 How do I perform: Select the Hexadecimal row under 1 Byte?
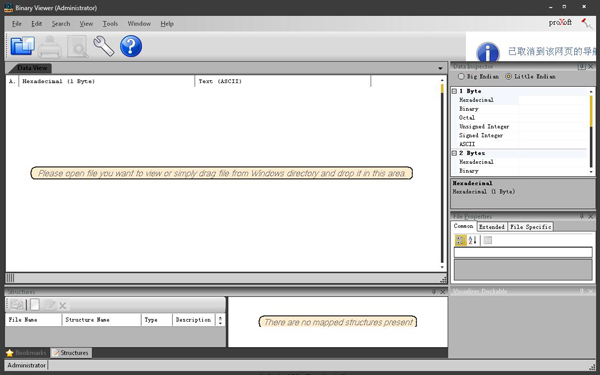(x=522, y=100)
